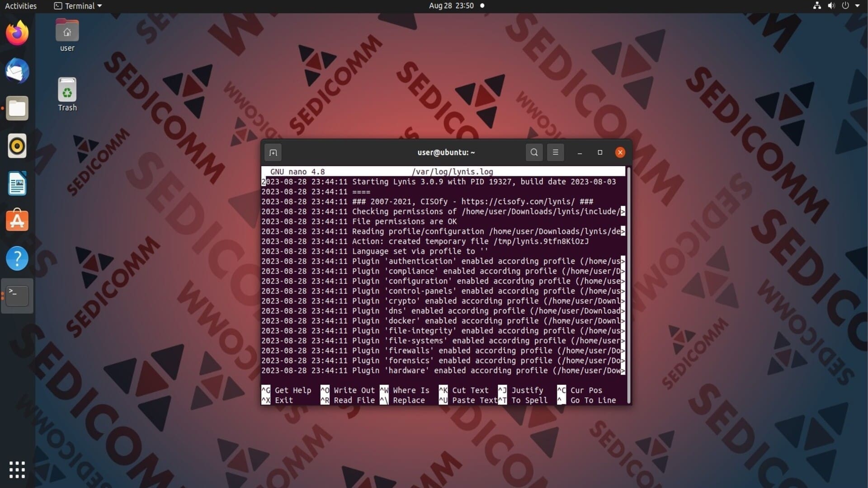Click the Plugin 'compliance' log line

click(443, 271)
